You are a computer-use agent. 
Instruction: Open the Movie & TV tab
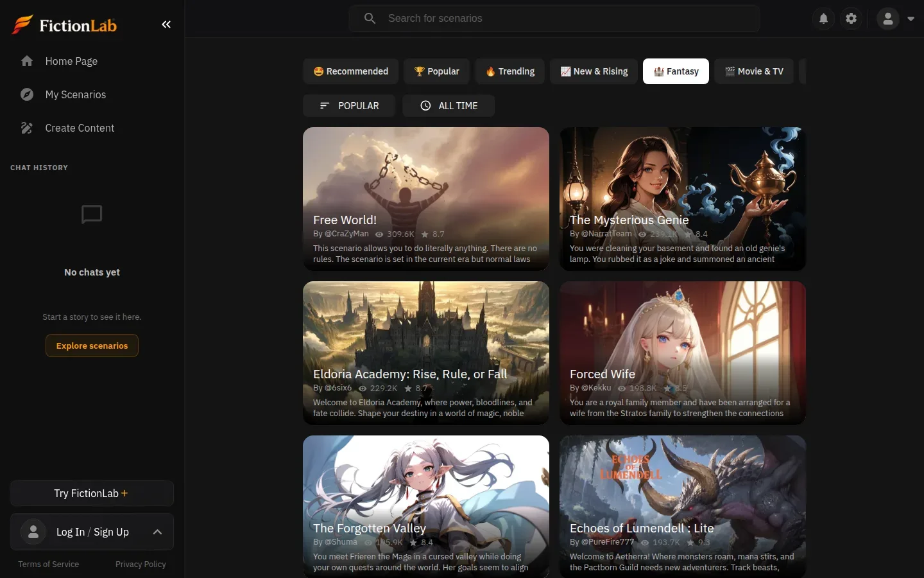click(x=754, y=71)
